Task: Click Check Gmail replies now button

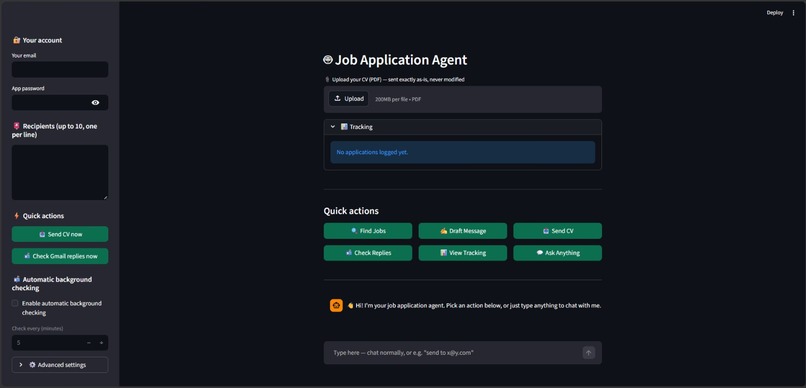Action: coord(60,256)
